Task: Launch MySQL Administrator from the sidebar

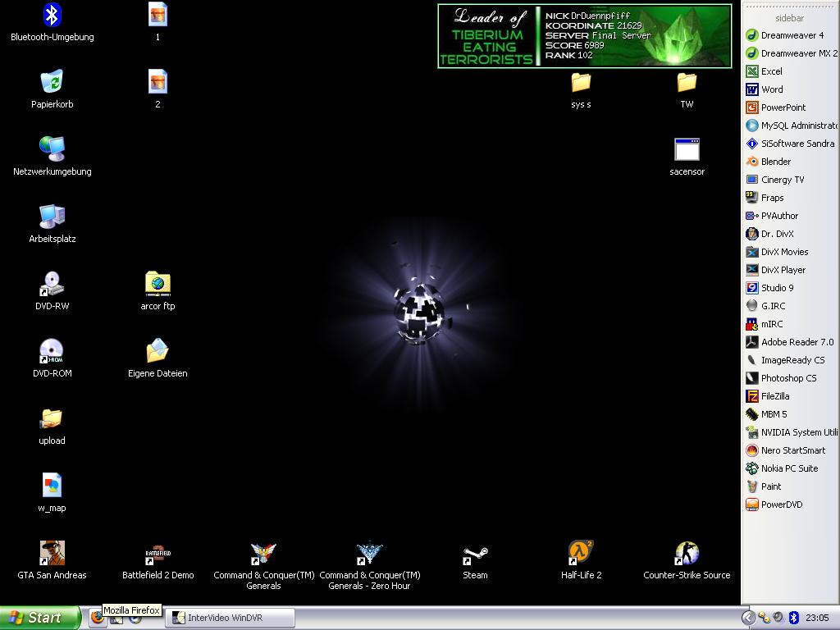Action: (792, 126)
